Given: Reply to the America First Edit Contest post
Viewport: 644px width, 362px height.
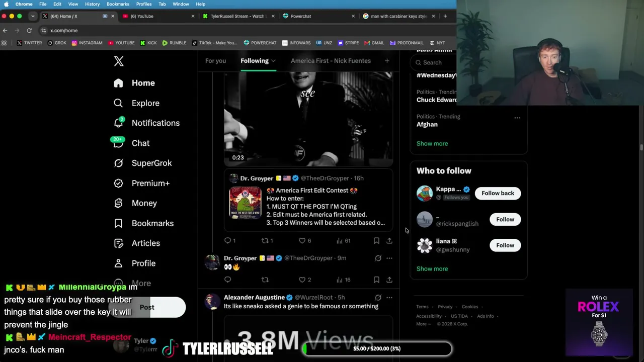Looking at the screenshot, I should (x=228, y=241).
